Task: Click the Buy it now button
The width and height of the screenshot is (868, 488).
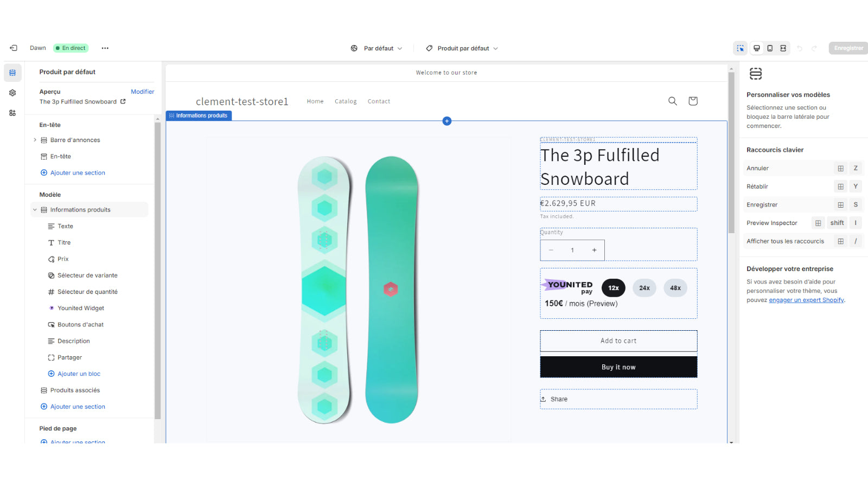Action: pos(618,367)
